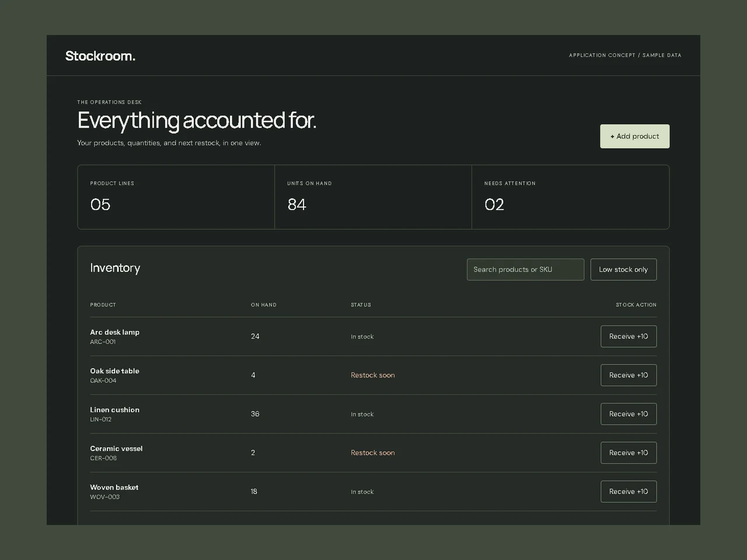The image size is (747, 560).
Task: Click the STATUS column header
Action: pos(361,304)
